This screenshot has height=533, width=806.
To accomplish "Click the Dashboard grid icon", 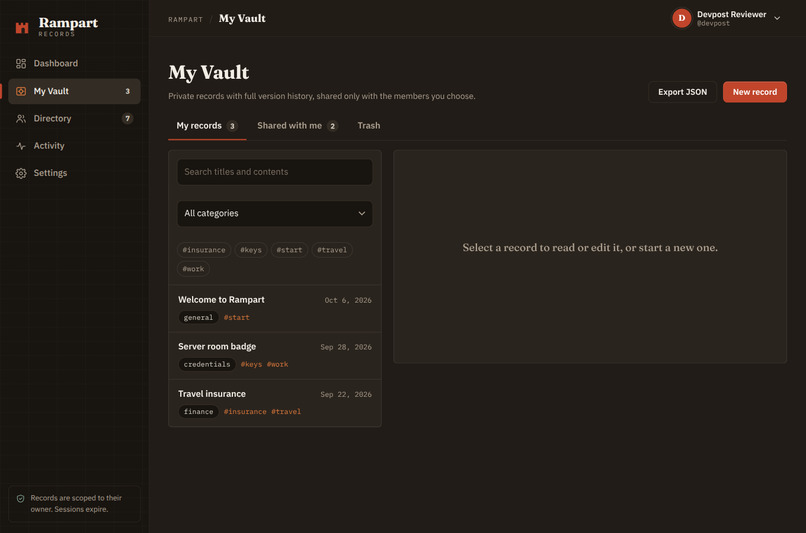I will point(21,64).
